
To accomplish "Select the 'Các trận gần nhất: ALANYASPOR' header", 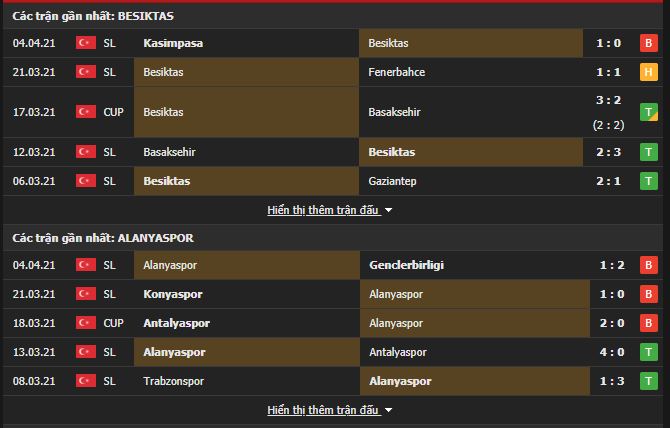I will 103,238.
